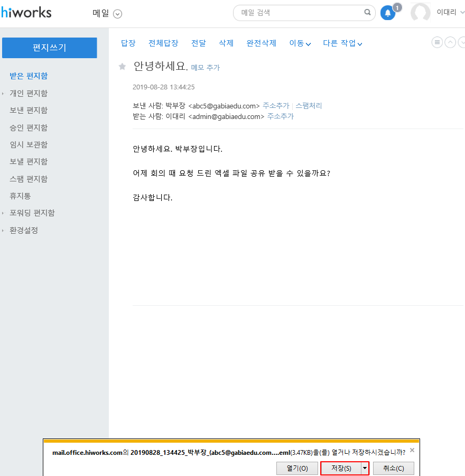Image resolution: width=465 pixels, height=476 pixels.
Task: Click the 열기(O) open button
Action: click(x=297, y=469)
